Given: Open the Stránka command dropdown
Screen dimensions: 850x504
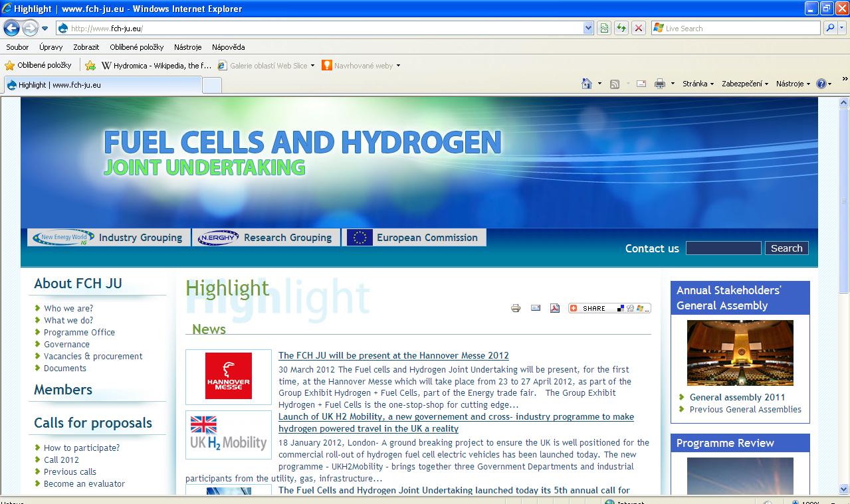Looking at the screenshot, I should 698,84.
